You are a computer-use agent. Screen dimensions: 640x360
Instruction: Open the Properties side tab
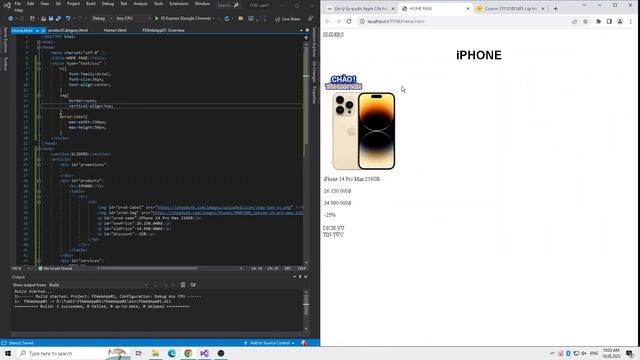[314, 95]
